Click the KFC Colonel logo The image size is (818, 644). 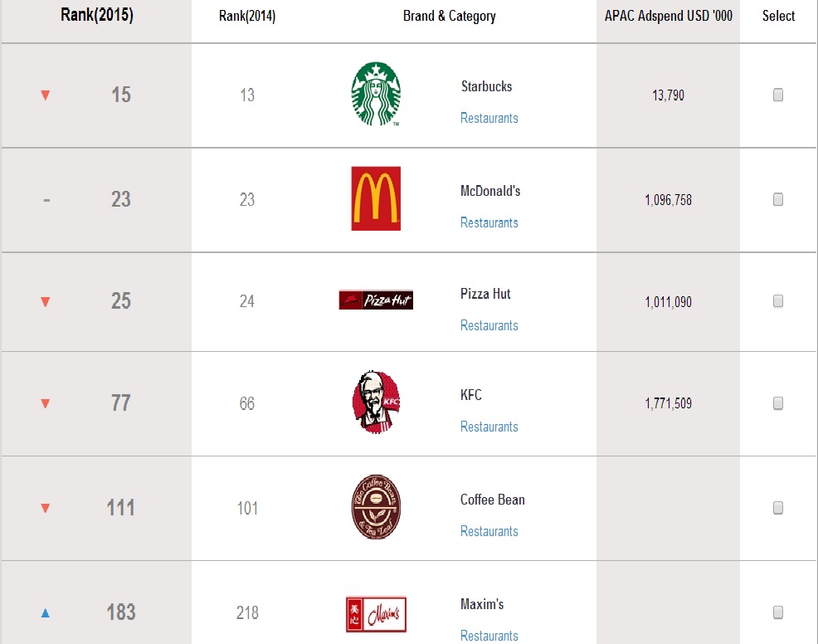tap(376, 403)
